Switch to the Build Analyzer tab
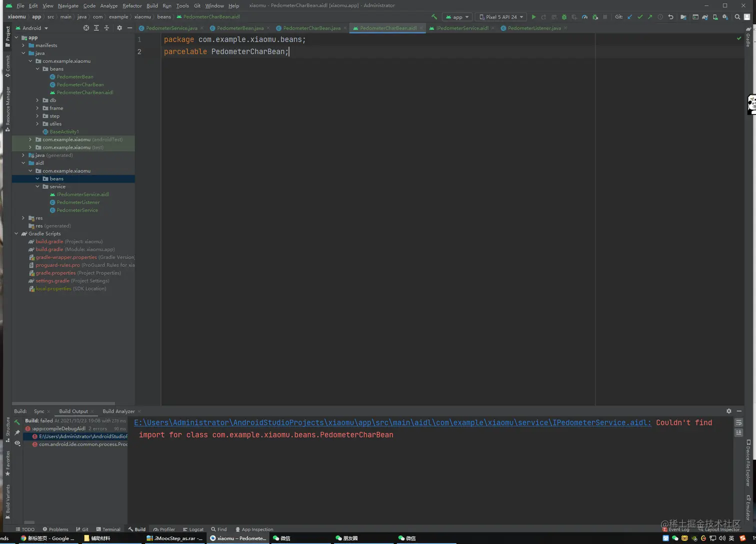This screenshot has width=756, height=544. tap(118, 411)
